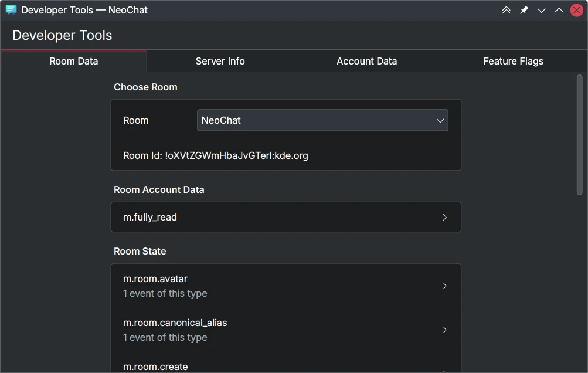Click the Developer Tools page title
This screenshot has width=588, height=373.
tap(62, 35)
